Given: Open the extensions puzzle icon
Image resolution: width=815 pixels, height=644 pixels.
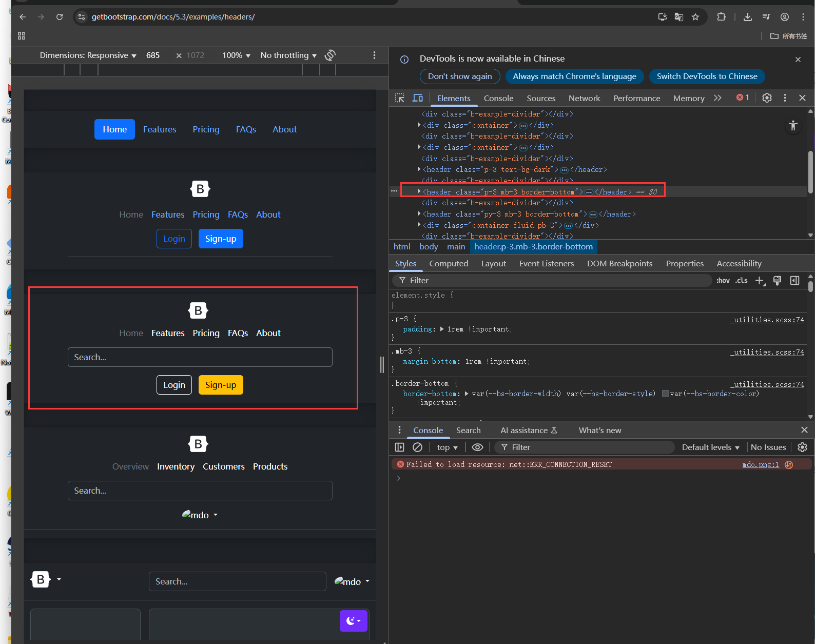Looking at the screenshot, I should point(721,17).
